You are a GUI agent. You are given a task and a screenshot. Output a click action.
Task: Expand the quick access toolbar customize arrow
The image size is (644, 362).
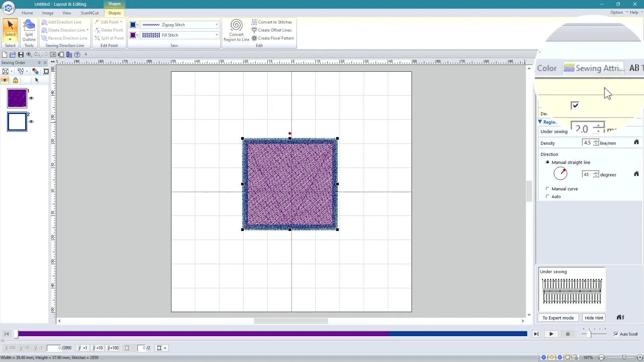point(86,54)
